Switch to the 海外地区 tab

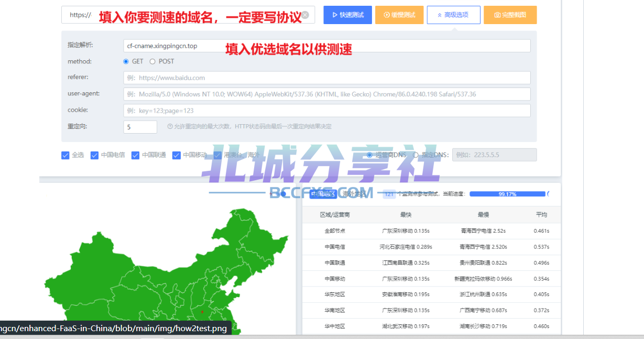pyautogui.click(x=355, y=194)
